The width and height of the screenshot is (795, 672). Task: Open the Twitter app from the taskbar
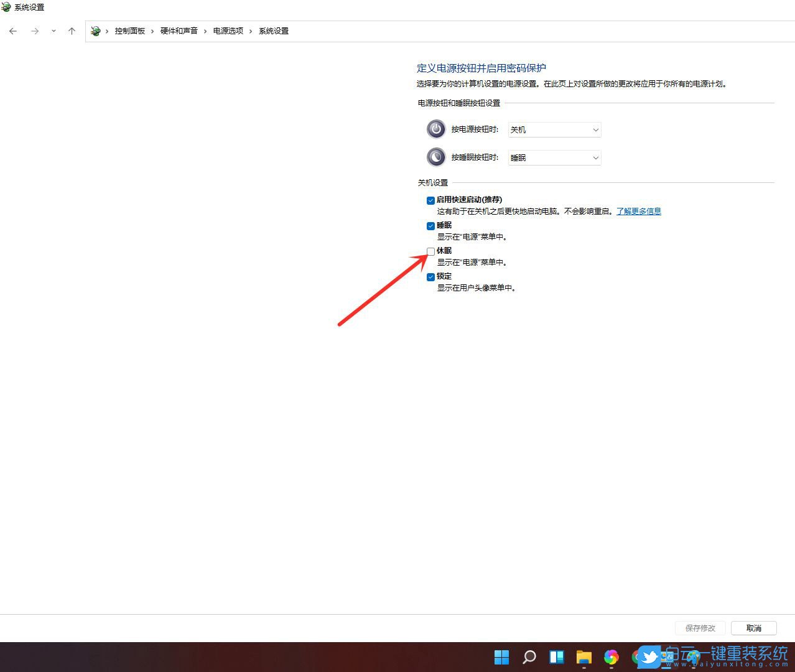649,656
